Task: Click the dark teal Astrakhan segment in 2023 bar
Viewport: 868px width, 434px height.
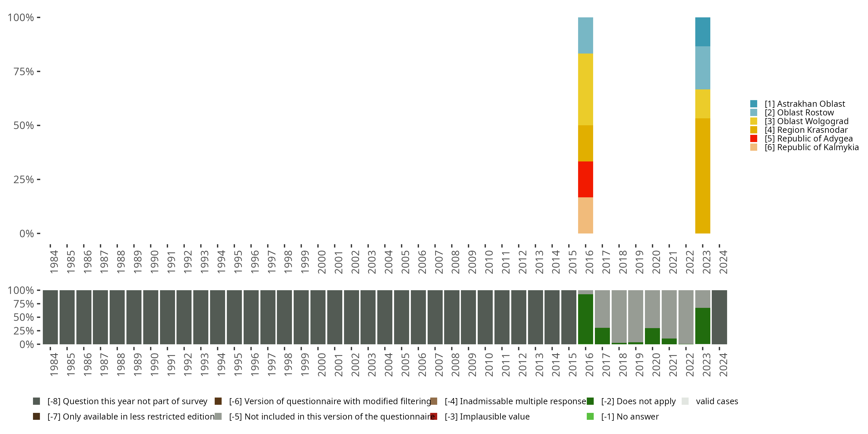Action: pyautogui.click(x=703, y=32)
